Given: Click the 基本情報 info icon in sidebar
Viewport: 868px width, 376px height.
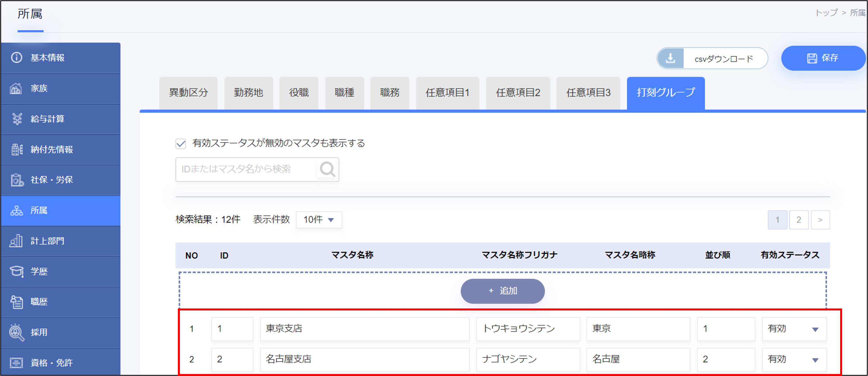Looking at the screenshot, I should pyautogui.click(x=16, y=58).
